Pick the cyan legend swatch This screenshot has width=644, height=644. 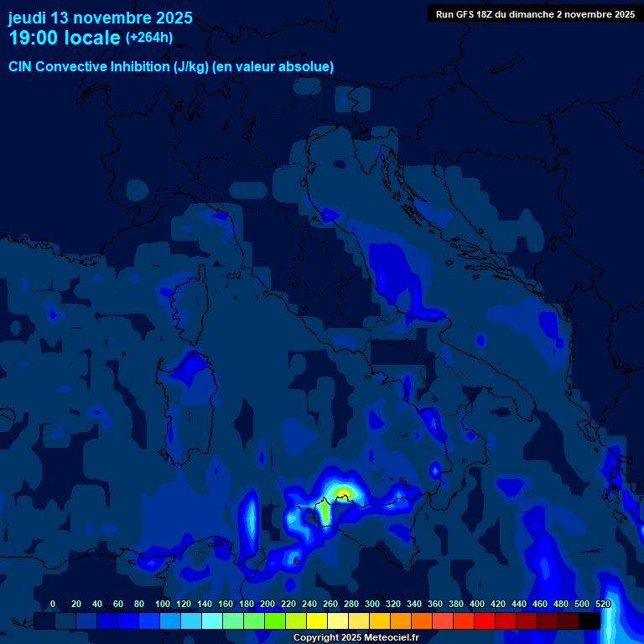point(212,621)
